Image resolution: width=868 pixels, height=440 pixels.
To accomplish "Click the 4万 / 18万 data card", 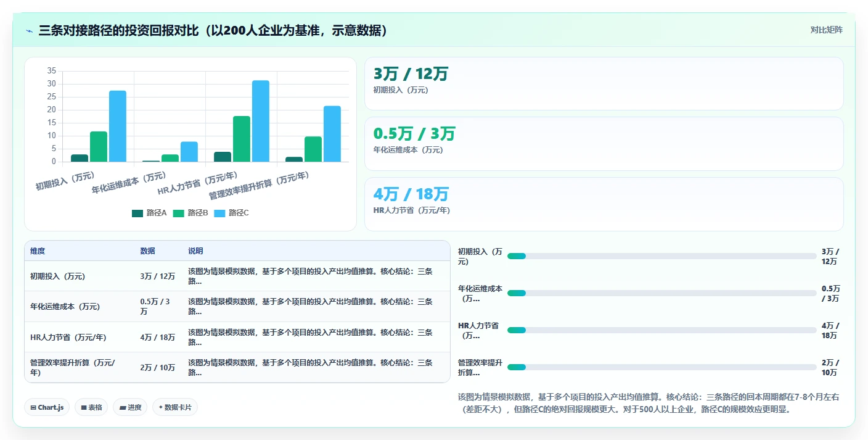I will (604, 204).
